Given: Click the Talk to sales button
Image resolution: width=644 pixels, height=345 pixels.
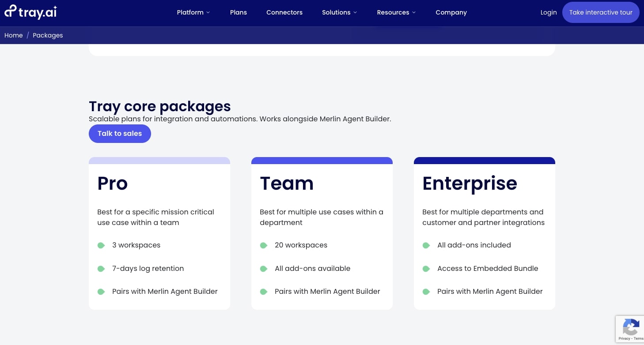Looking at the screenshot, I should 120,134.
